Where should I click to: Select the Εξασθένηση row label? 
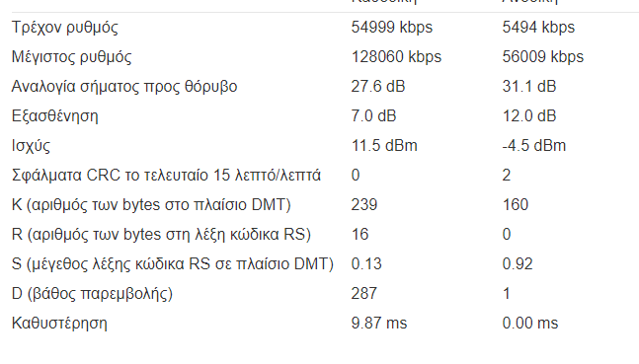55,116
